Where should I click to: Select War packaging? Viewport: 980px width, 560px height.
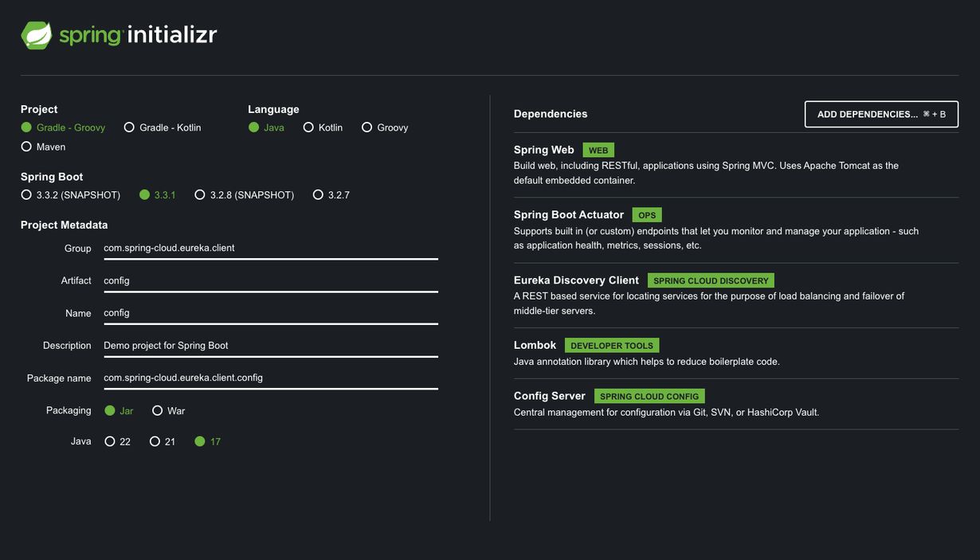(168, 411)
